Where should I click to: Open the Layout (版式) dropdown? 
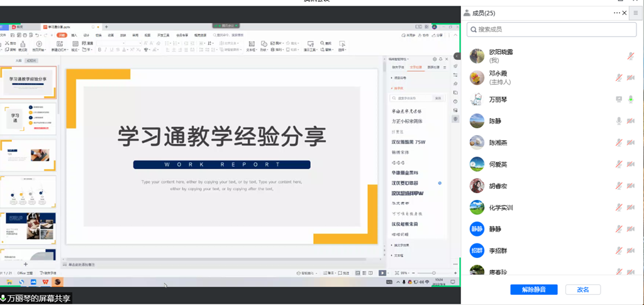[75, 50]
